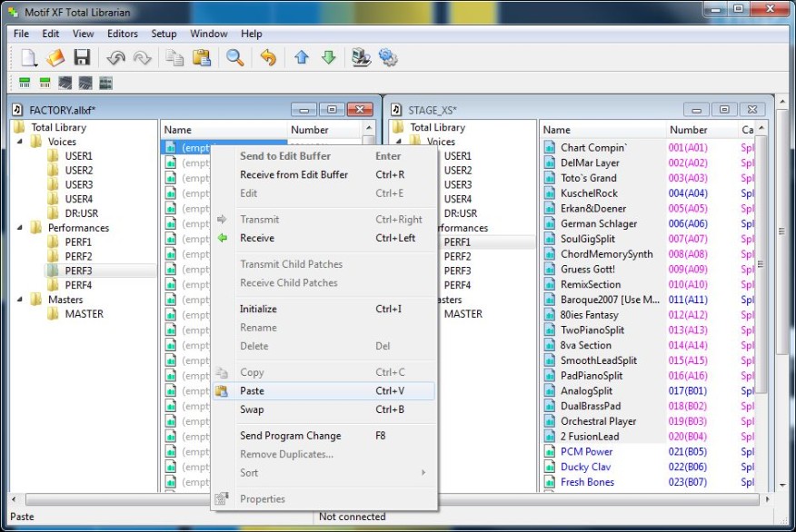Click the New file toolbar icon
The height and width of the screenshot is (532, 796).
pos(28,57)
